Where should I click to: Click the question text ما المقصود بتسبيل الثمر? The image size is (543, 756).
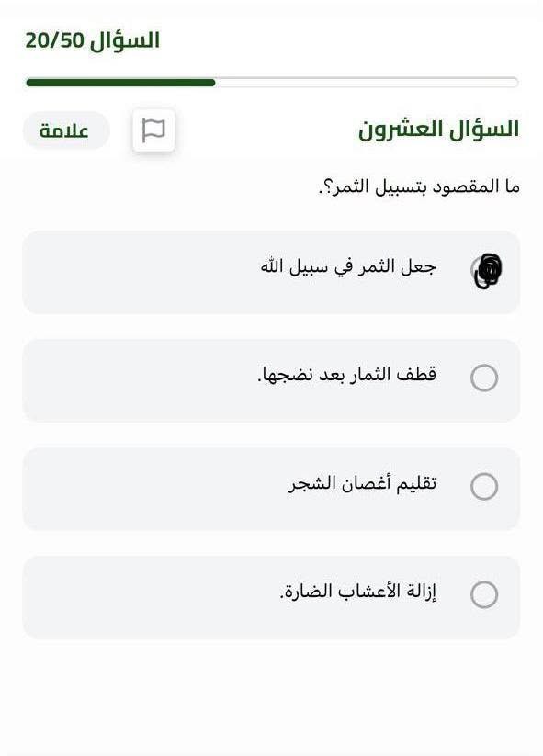419,187
